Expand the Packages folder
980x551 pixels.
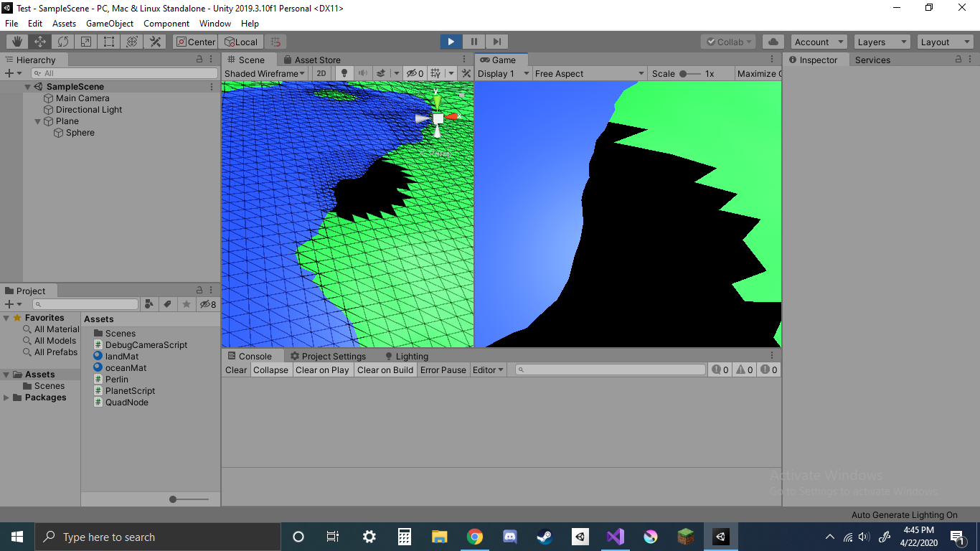click(x=6, y=397)
